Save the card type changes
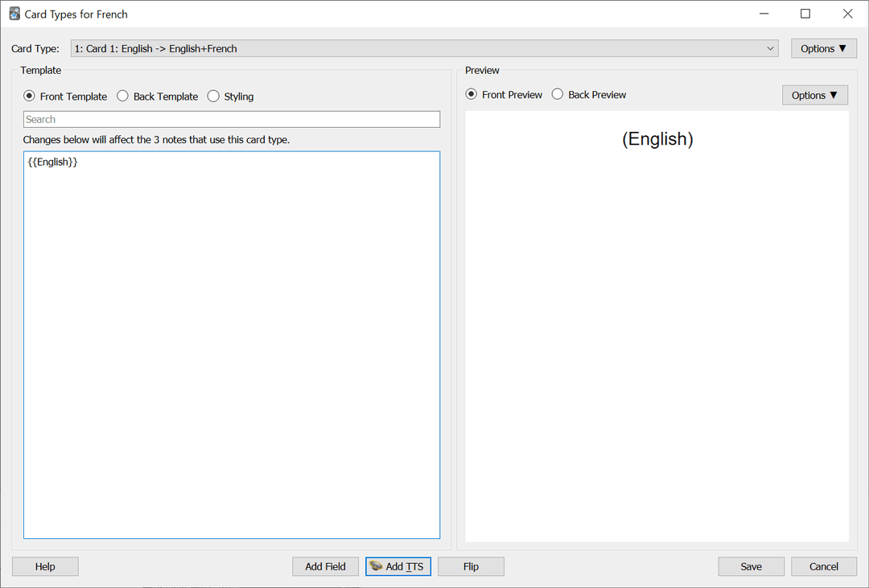The width and height of the screenshot is (869, 588). point(751,566)
